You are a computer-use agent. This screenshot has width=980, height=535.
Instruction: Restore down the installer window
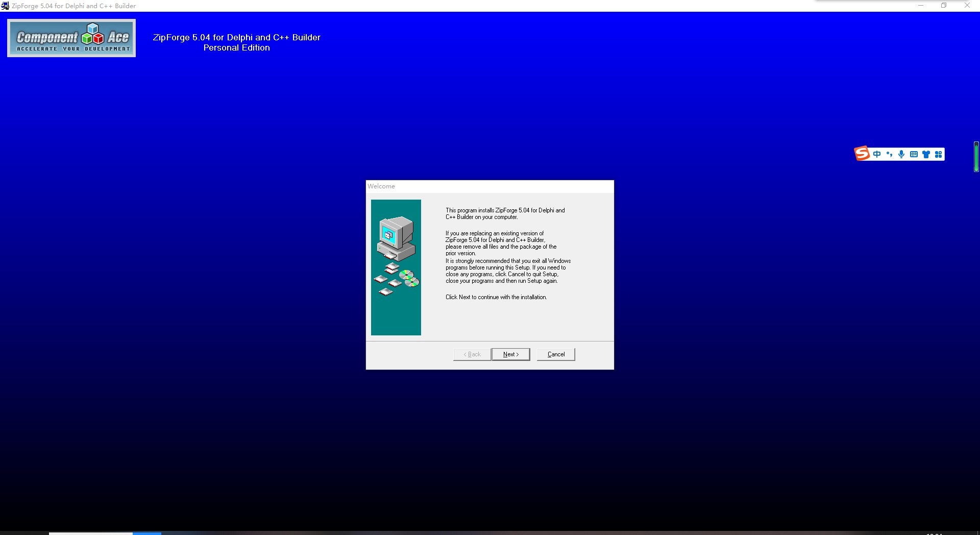[944, 6]
